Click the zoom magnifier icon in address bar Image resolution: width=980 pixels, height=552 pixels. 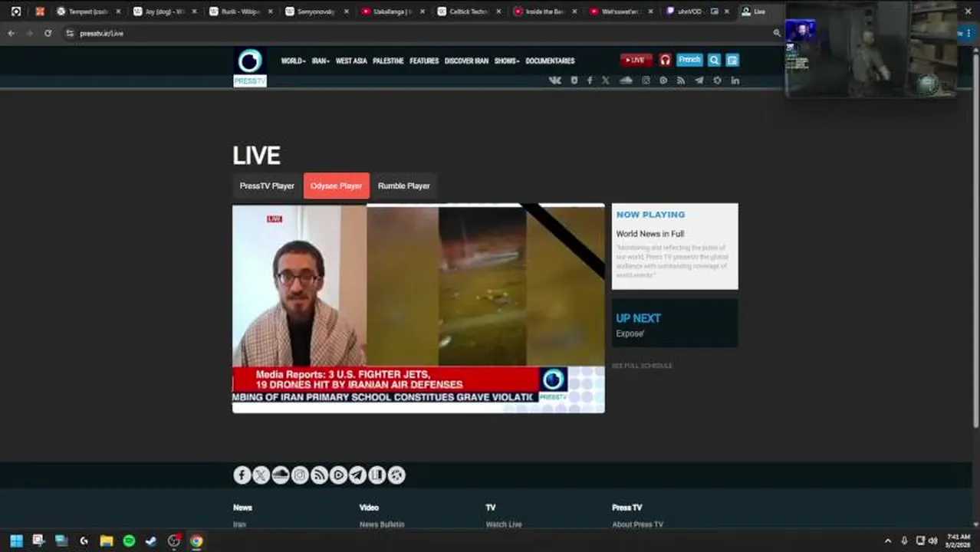(x=777, y=33)
